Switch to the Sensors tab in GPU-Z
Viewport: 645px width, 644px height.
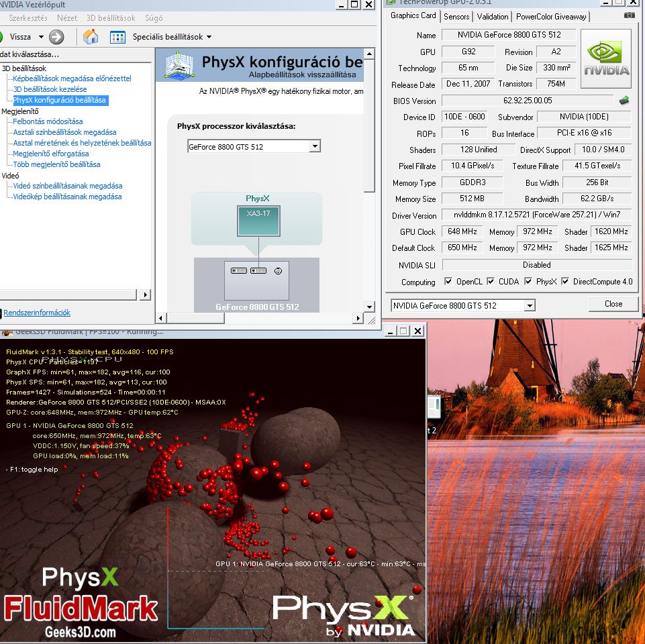[456, 17]
